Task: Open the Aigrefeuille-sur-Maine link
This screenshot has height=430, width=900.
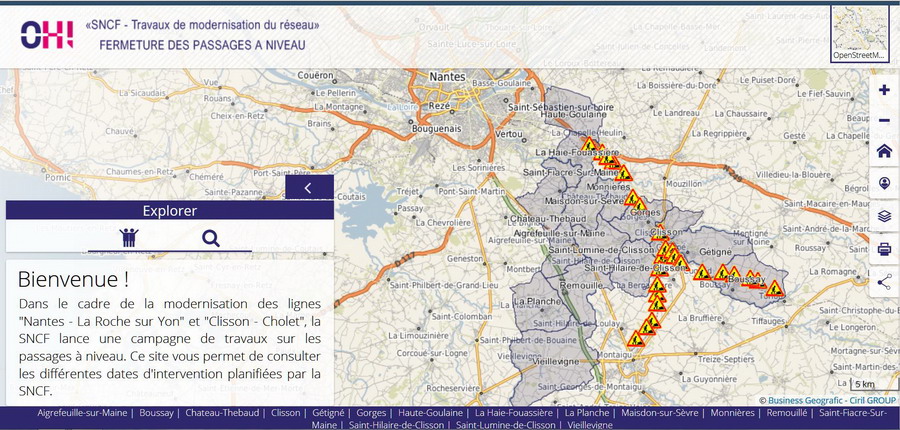Action: pyautogui.click(x=84, y=412)
